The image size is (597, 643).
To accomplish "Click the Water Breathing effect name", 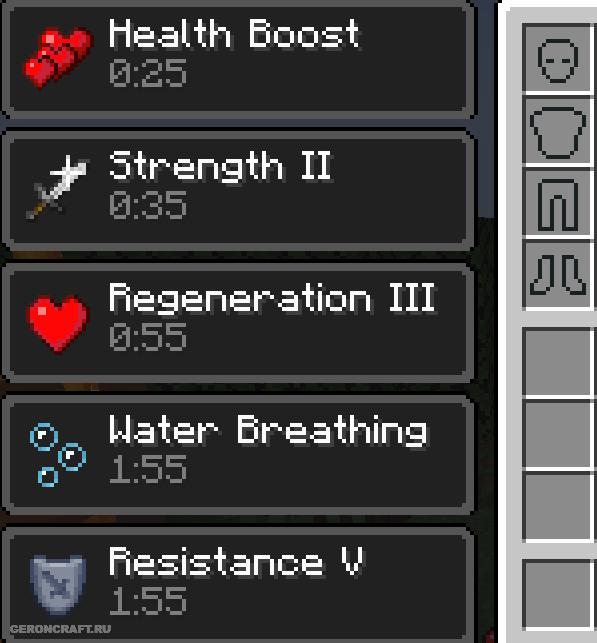I will 268,430.
